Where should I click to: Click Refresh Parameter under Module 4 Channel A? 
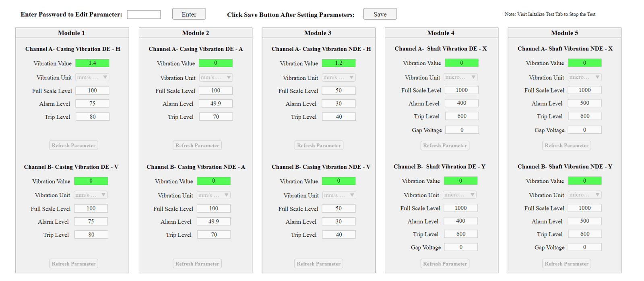tap(445, 145)
